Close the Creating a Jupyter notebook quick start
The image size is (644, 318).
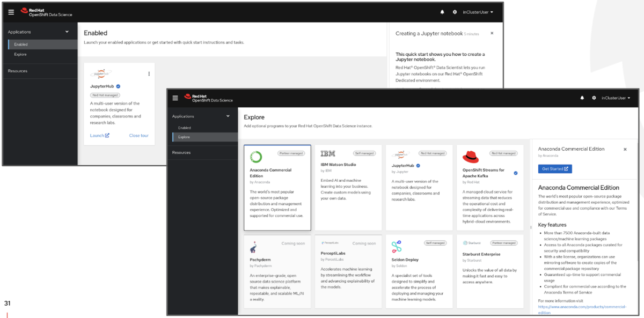pos(492,33)
